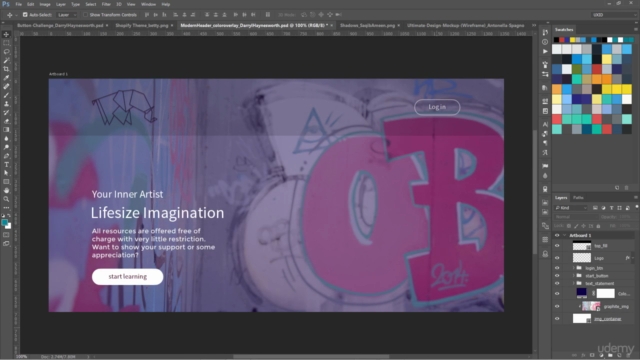This screenshot has width=640, height=360.
Task: Pick the black swatch in Swatches panel
Action: (x=556, y=40)
